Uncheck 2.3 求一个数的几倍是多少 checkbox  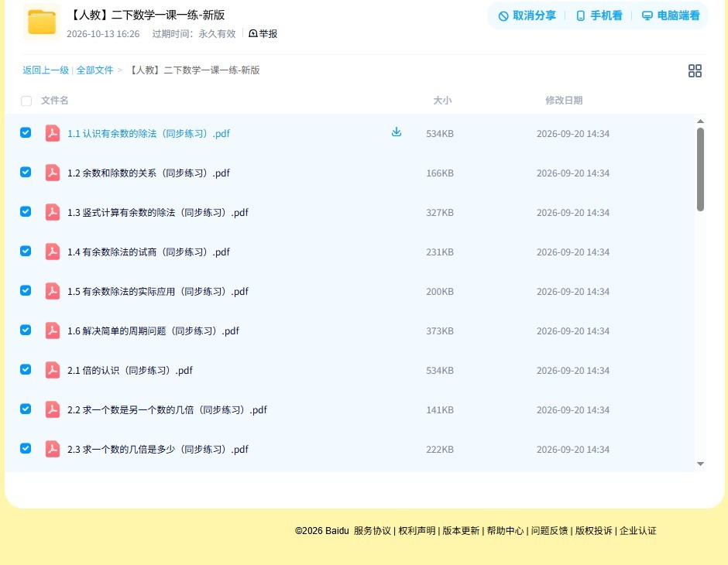pyautogui.click(x=26, y=448)
